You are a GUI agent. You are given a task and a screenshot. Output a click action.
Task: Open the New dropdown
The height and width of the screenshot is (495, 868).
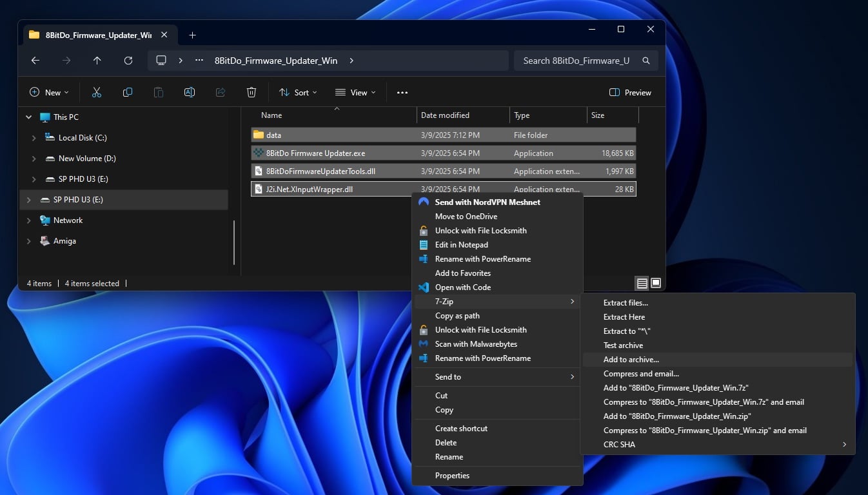tap(49, 92)
